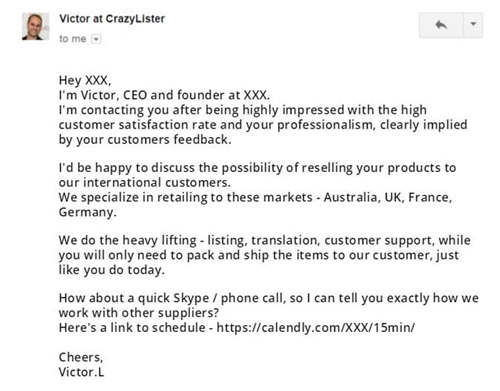500x391 pixels.
Task: Click the 'work with other suppliers?' line
Action: (139, 313)
